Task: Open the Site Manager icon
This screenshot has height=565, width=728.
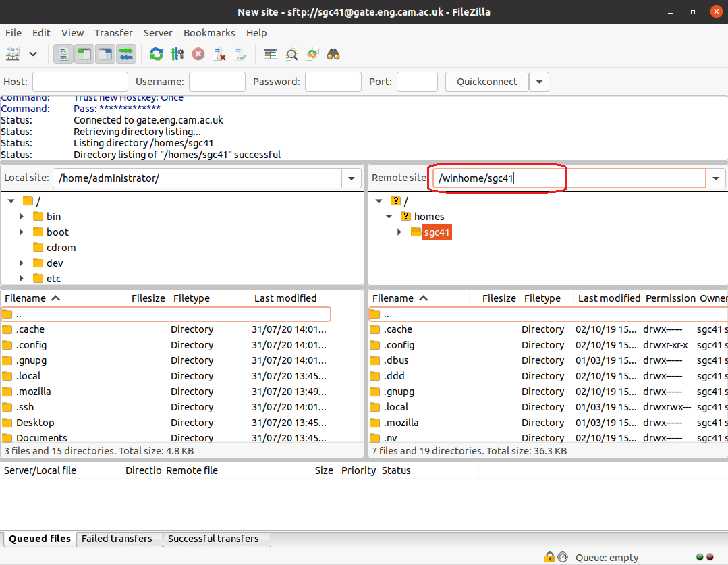Action: [13, 54]
